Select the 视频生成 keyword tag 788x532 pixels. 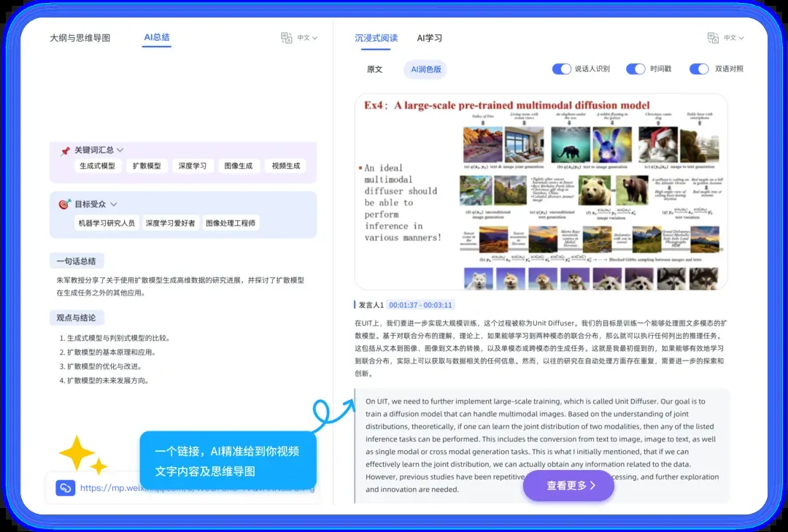tap(285, 166)
